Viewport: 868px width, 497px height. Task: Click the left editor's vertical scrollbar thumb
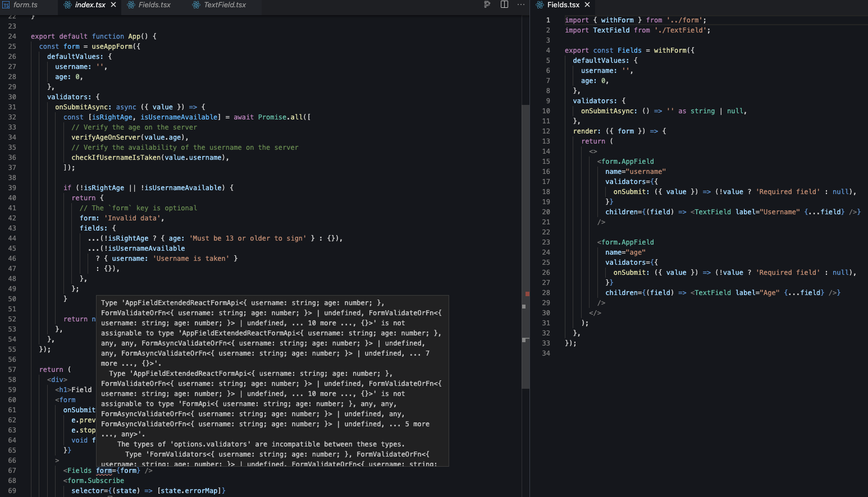click(526, 247)
